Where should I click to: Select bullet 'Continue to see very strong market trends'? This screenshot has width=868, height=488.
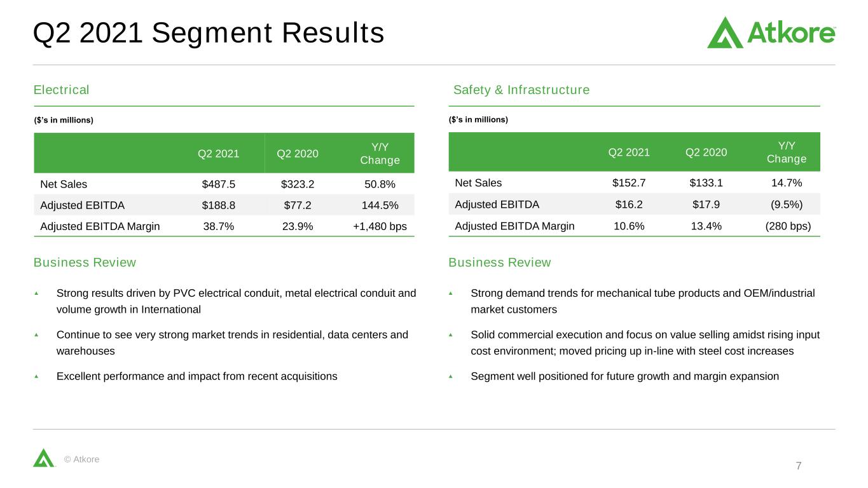point(233,343)
